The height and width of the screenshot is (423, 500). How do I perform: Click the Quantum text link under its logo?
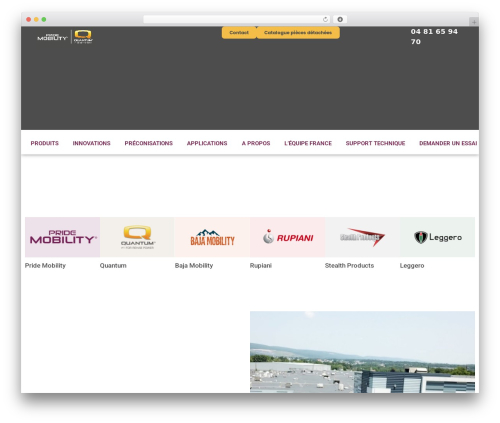coord(113,266)
